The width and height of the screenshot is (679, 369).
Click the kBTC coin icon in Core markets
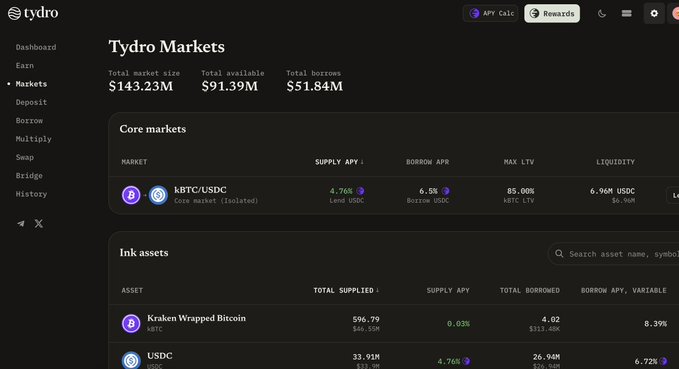pyautogui.click(x=131, y=195)
